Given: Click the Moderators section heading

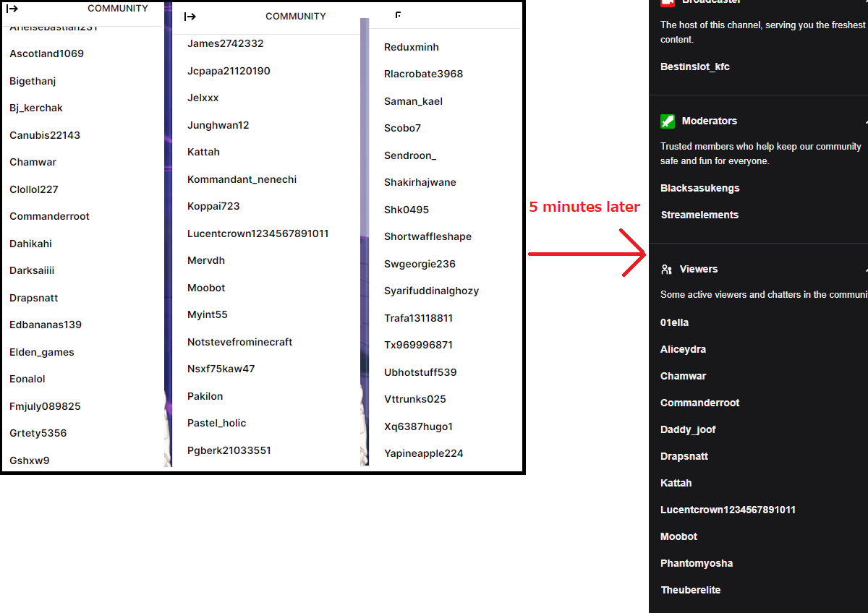Looking at the screenshot, I should [709, 121].
